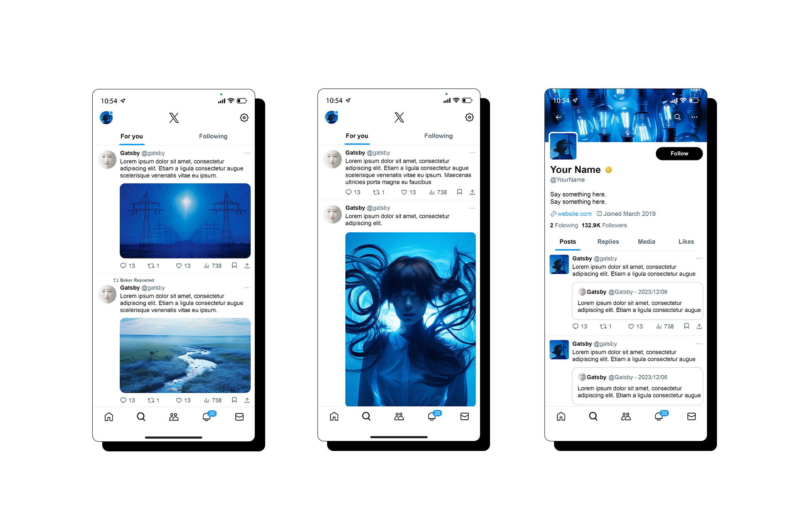Click Follow button on Your Name profile

(679, 154)
